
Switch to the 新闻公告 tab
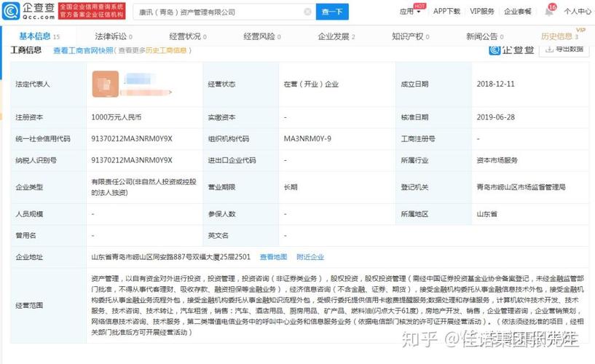[484, 36]
